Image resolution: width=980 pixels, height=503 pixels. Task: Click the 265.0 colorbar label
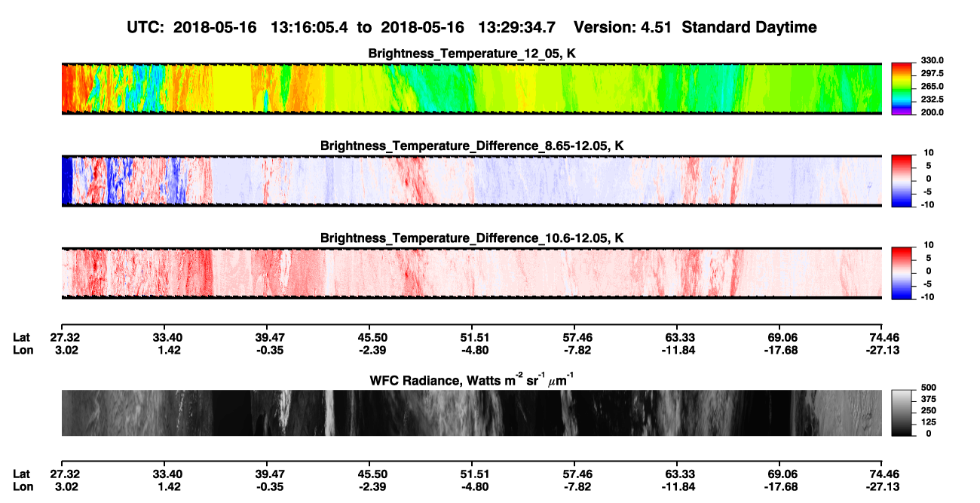click(x=933, y=87)
